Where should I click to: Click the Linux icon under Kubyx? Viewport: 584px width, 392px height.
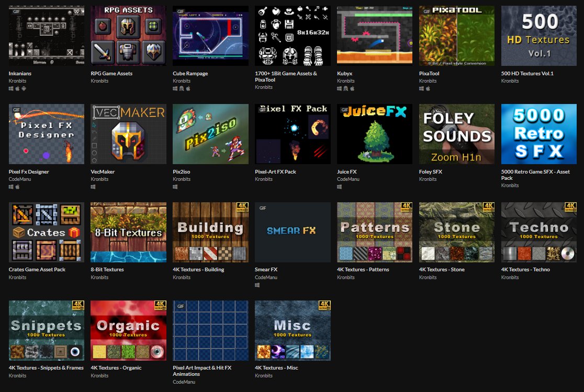coord(345,88)
